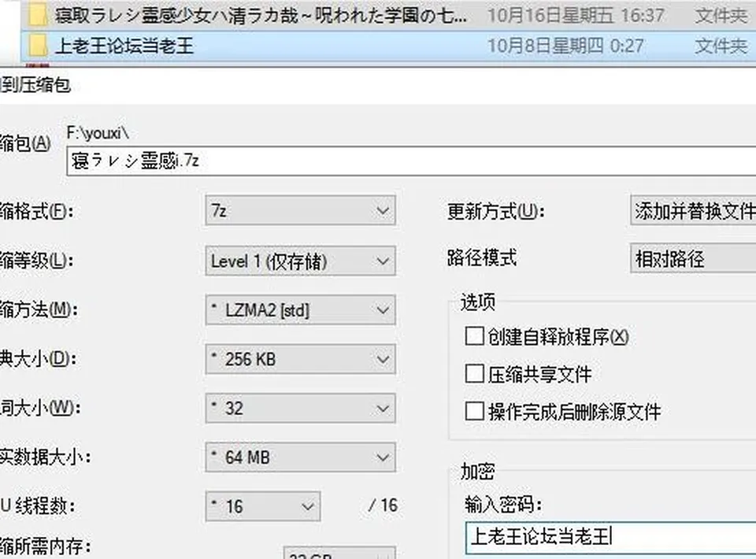Expand the 64 MB solid block size dropdown

tap(300, 457)
